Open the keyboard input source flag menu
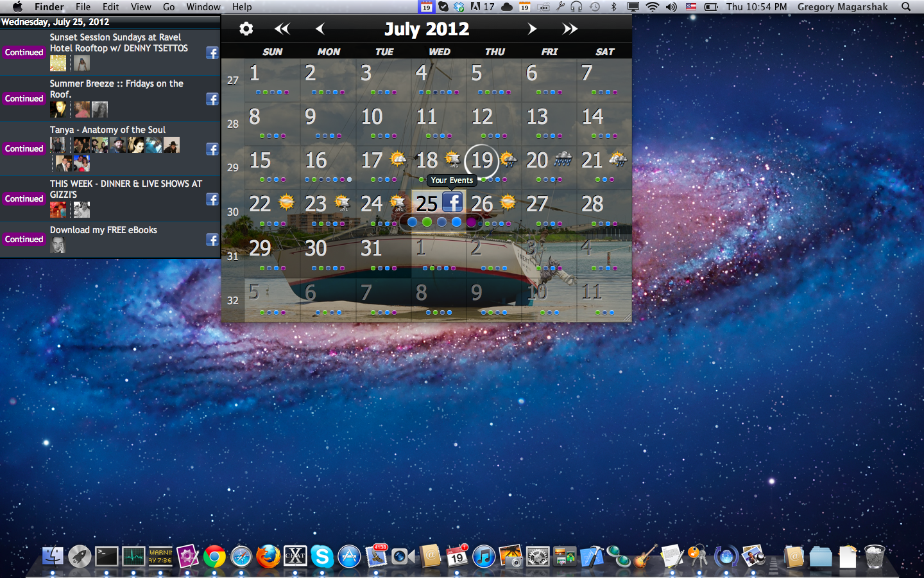The image size is (924, 578). pyautogui.click(x=691, y=7)
